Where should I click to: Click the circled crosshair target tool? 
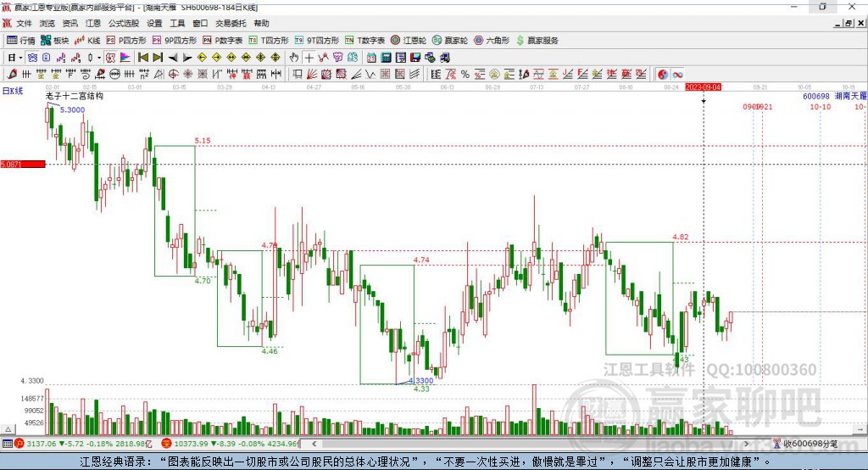pyautogui.click(x=173, y=74)
